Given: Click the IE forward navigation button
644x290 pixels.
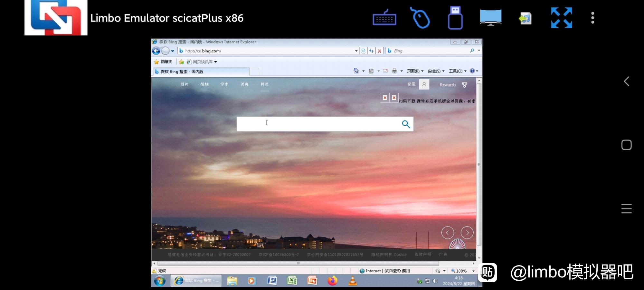Looking at the screenshot, I should click(165, 51).
